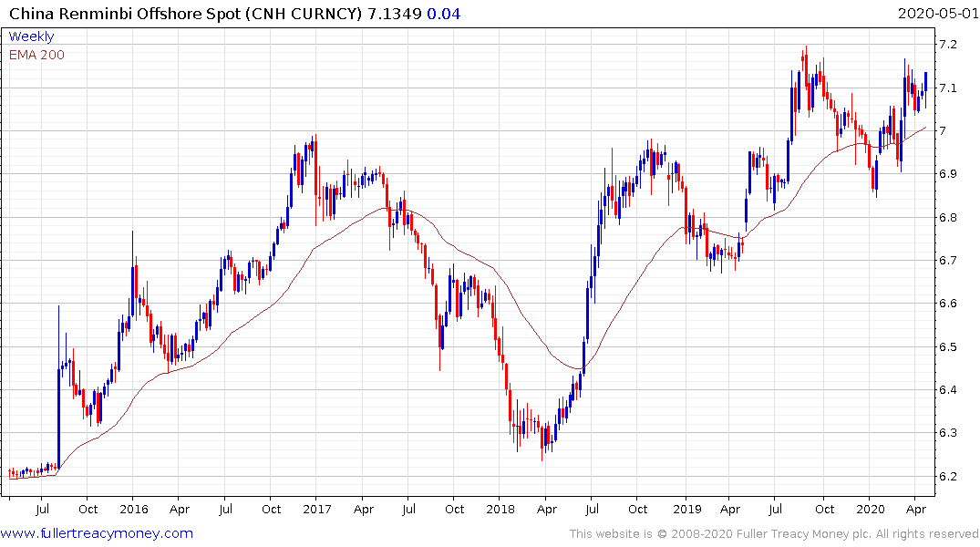Click the 7.2 price axis label
Image resolution: width=980 pixels, height=547 pixels.
click(947, 45)
